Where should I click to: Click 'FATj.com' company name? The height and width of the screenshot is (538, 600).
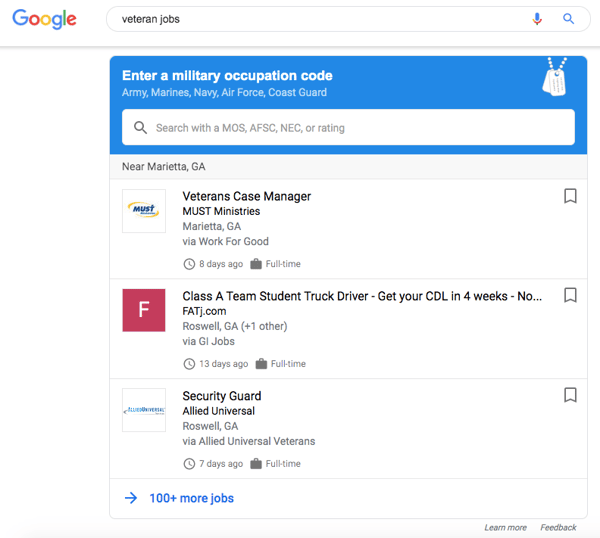pos(204,311)
